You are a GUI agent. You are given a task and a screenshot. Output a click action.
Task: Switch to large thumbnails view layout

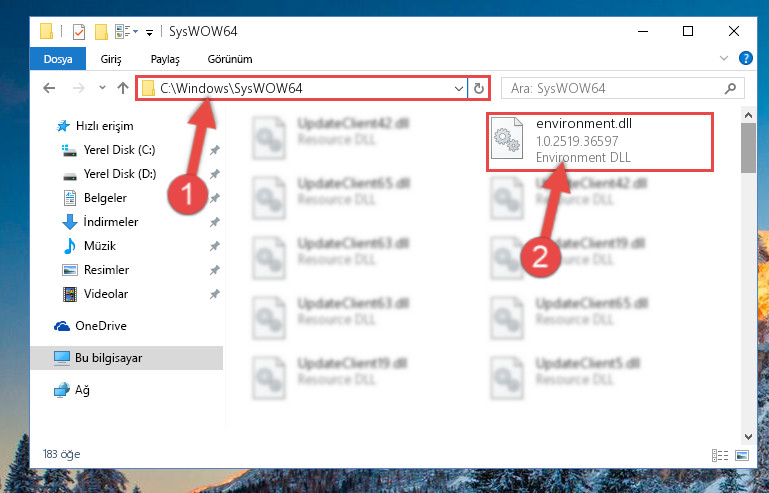[742, 455]
